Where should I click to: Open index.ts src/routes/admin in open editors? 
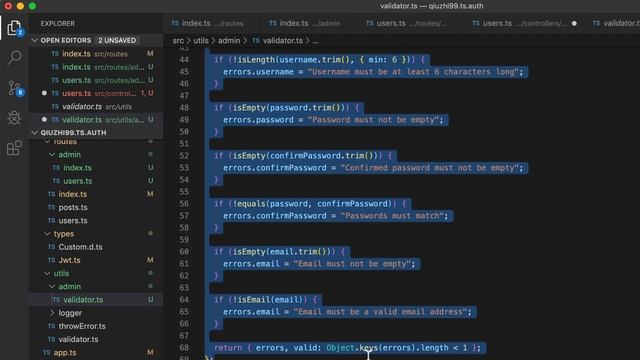(97, 67)
